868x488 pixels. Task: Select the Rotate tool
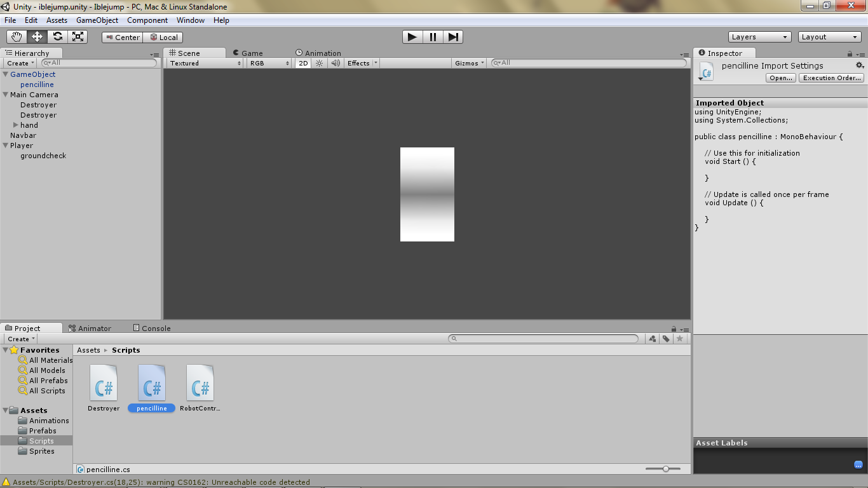(58, 37)
